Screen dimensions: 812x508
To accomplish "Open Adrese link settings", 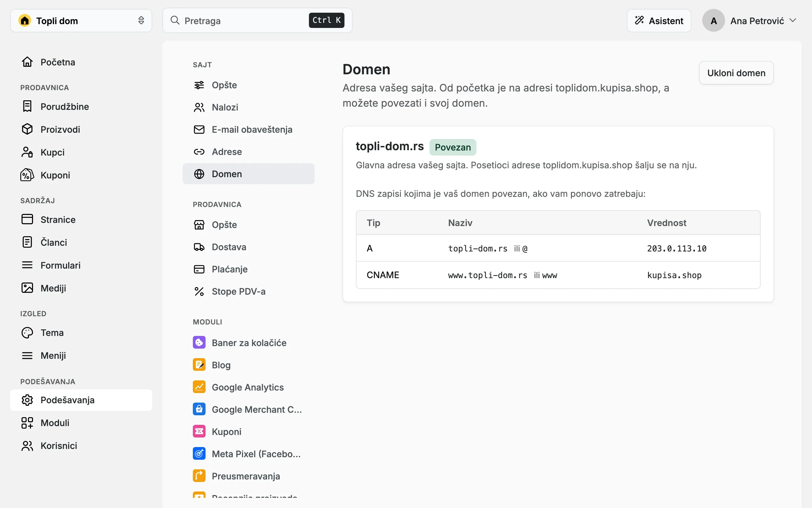I will (248, 151).
